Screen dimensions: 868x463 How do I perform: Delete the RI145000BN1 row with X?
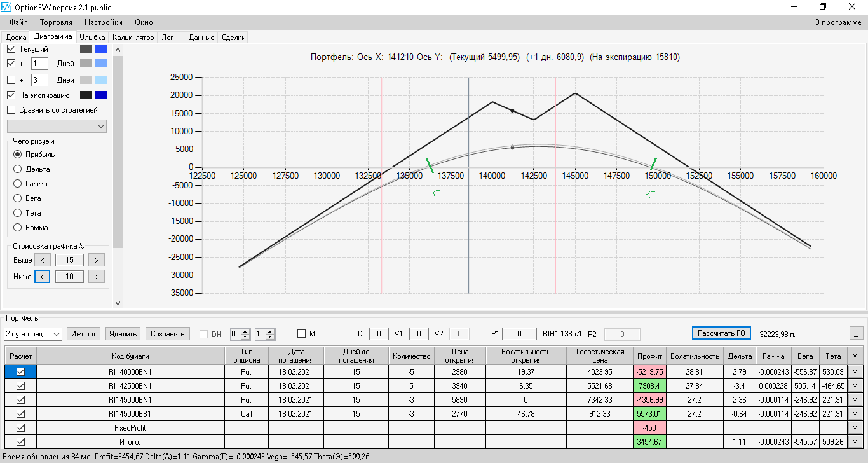(854, 400)
